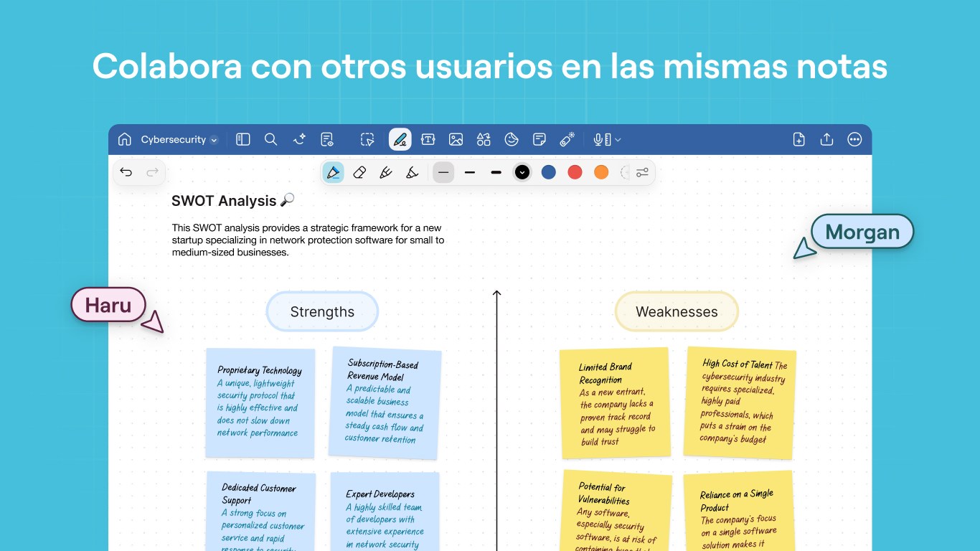The height and width of the screenshot is (551, 980).
Task: Open the Share export icon
Action: [826, 139]
